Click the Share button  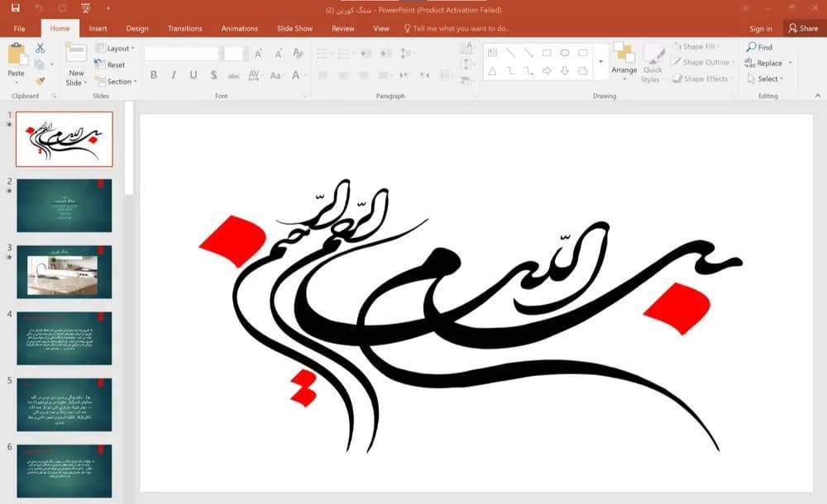click(x=803, y=28)
